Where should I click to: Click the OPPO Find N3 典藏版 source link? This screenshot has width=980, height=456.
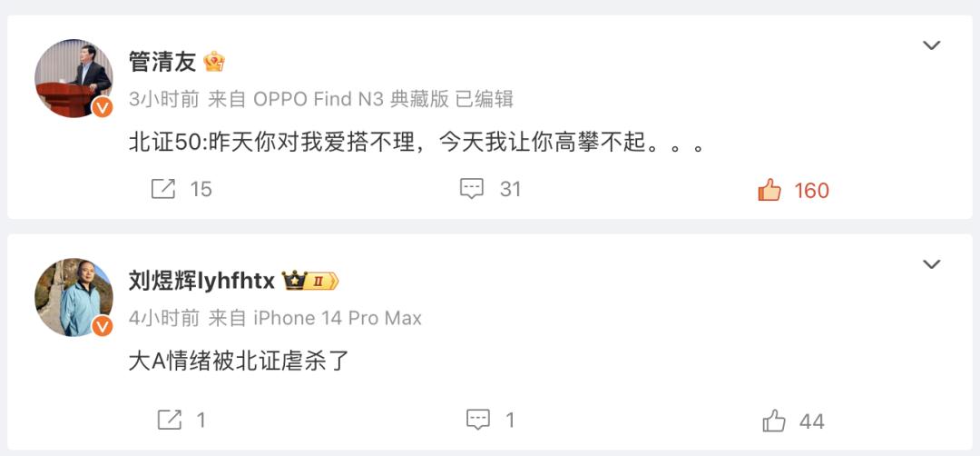(x=350, y=99)
